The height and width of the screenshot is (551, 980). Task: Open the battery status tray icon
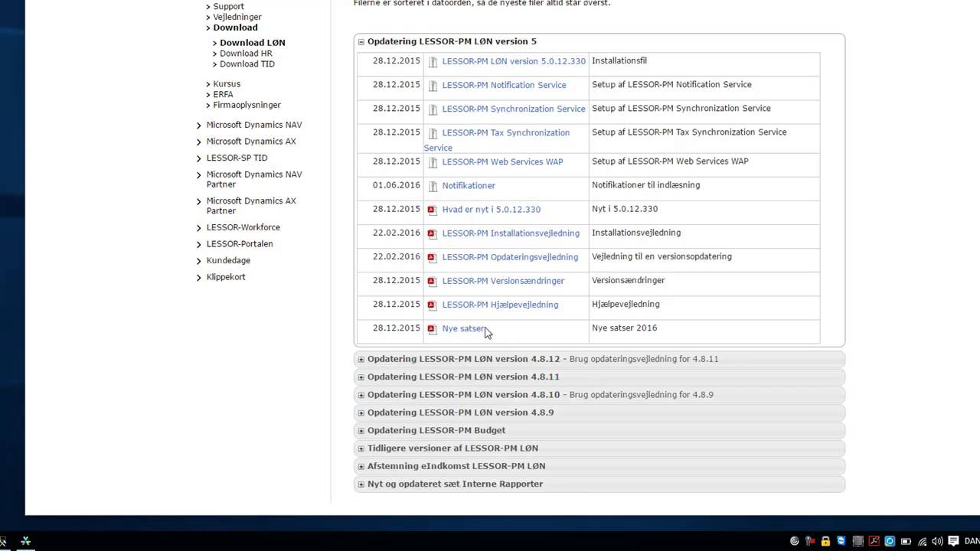[x=906, y=541]
